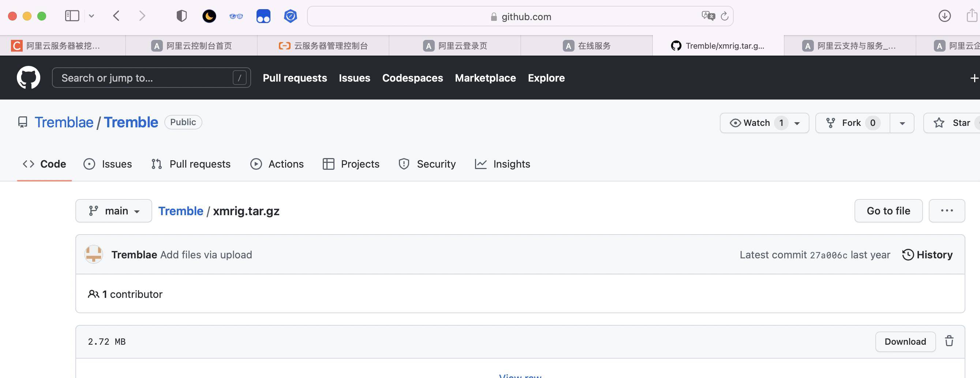Open Tremblae commit author link
The height and width of the screenshot is (378, 980).
pyautogui.click(x=134, y=255)
